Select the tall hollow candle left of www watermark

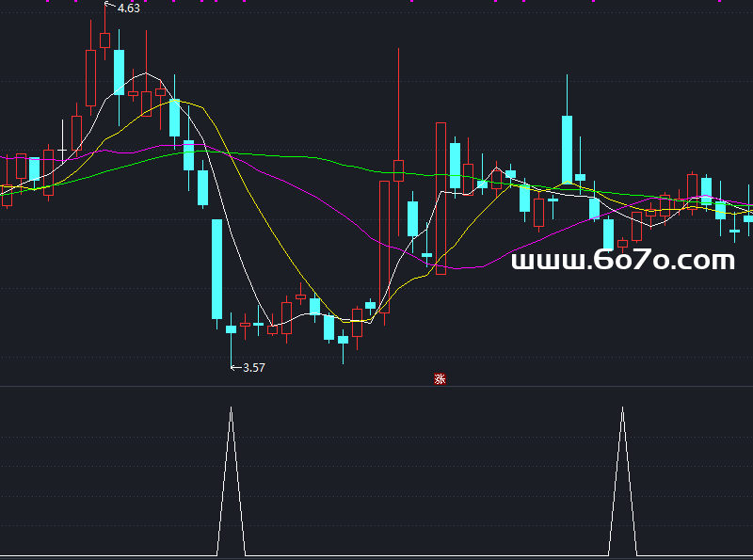pos(441,198)
